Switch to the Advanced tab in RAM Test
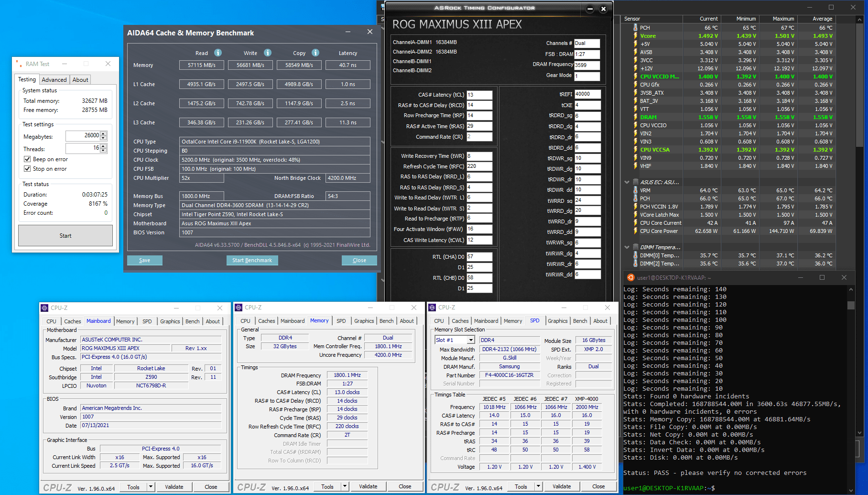The image size is (868, 495). pyautogui.click(x=54, y=80)
